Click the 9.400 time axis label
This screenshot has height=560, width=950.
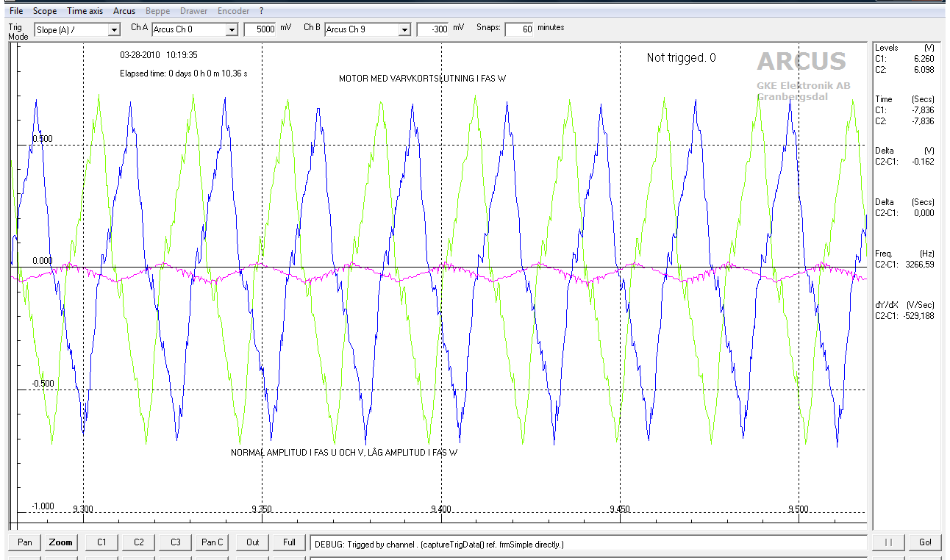coord(440,509)
